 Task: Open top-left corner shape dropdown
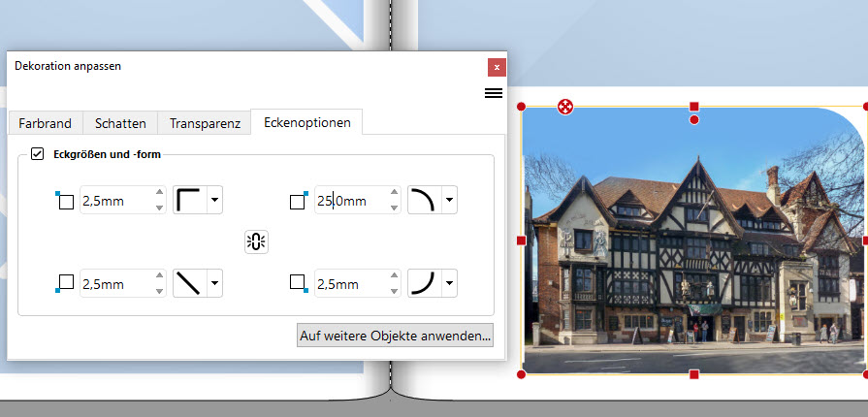(214, 200)
